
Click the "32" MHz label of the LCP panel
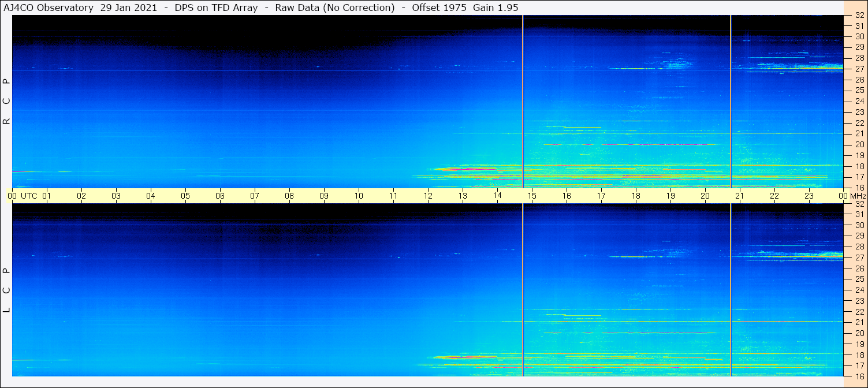859,204
